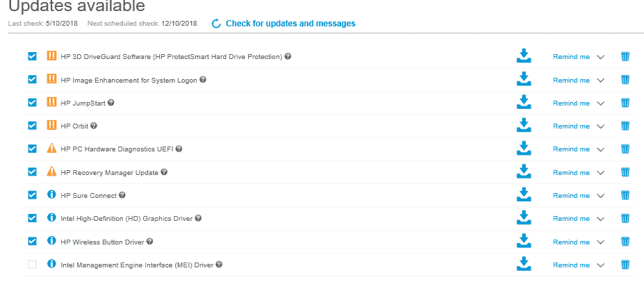Click download icon for HP JumpStart

(523, 103)
